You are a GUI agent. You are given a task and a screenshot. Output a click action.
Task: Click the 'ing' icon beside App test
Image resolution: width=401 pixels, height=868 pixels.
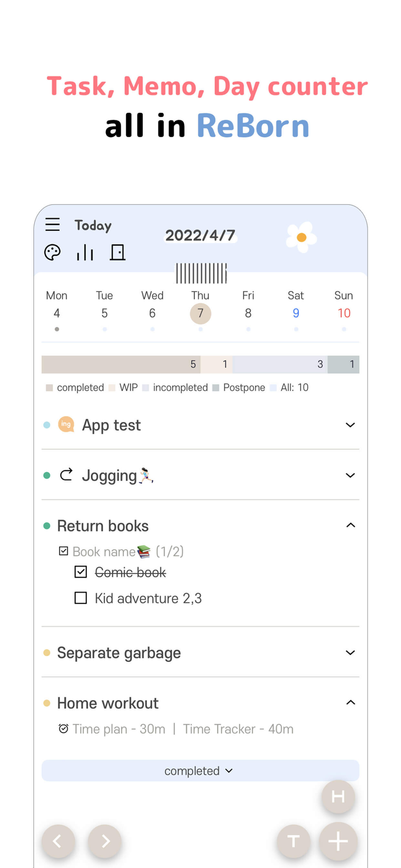pos(67,425)
